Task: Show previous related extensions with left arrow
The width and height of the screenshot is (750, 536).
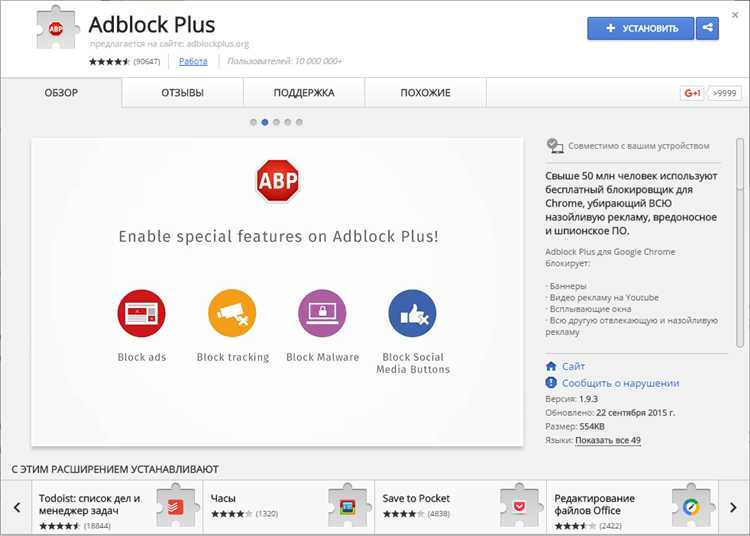Action: point(17,507)
